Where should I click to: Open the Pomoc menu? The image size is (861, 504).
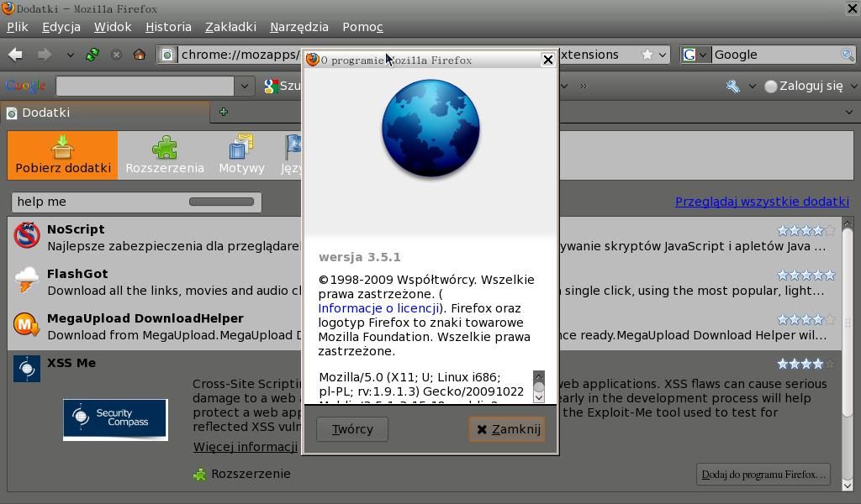pyautogui.click(x=362, y=27)
